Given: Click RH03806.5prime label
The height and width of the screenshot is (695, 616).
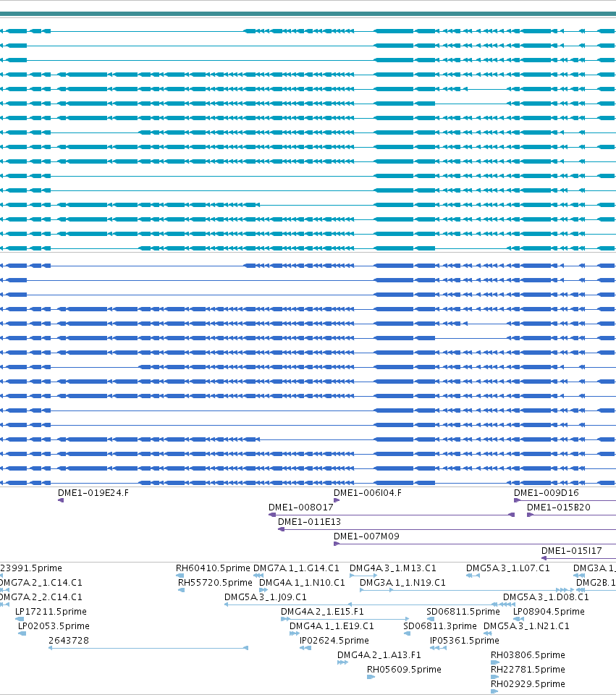Looking at the screenshot, I should click(528, 655).
